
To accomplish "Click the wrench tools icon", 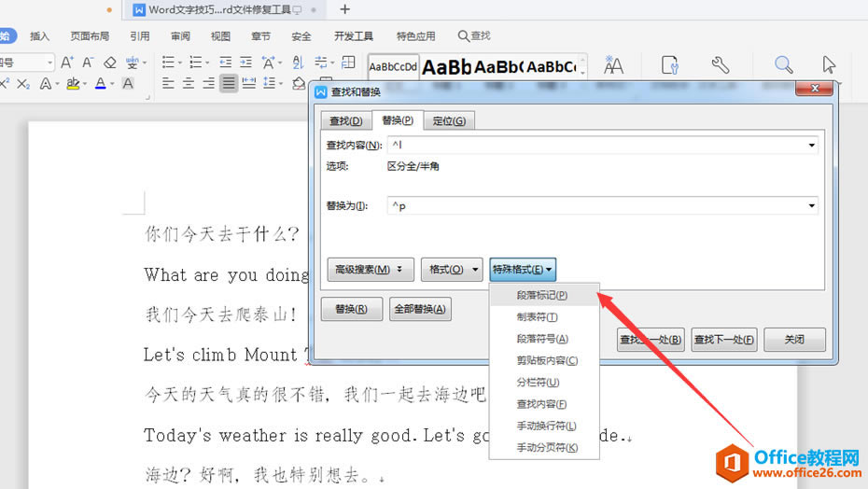I will pos(721,64).
